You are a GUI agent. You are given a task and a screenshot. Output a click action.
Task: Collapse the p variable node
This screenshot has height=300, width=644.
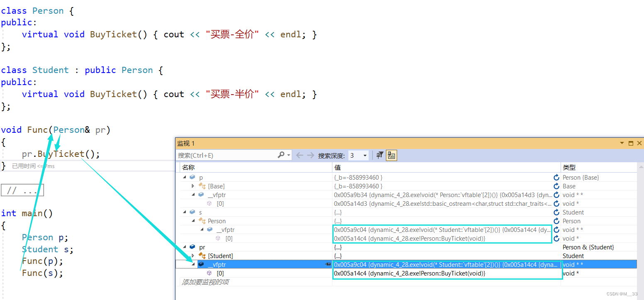tap(184, 177)
